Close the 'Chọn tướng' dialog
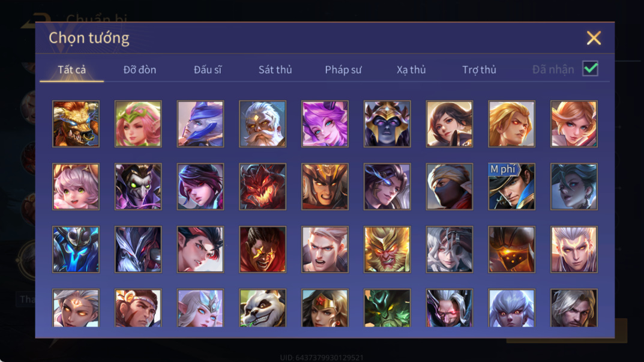Screen dimensions: 644x362 coord(594,38)
